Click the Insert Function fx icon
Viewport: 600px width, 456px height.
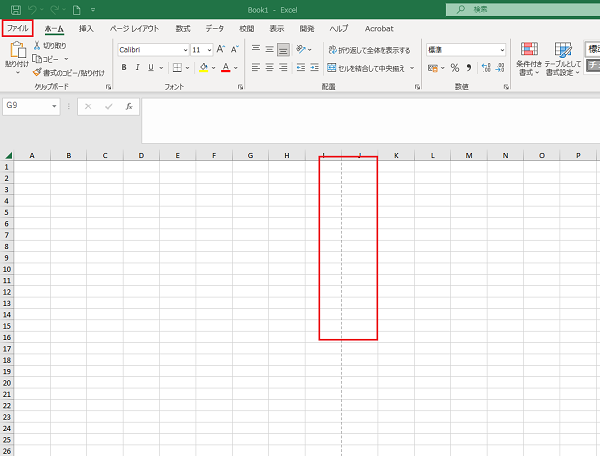point(129,105)
